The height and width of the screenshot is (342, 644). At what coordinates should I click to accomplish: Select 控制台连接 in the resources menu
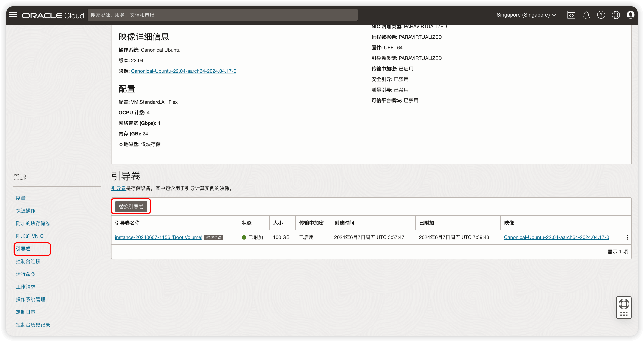point(28,261)
